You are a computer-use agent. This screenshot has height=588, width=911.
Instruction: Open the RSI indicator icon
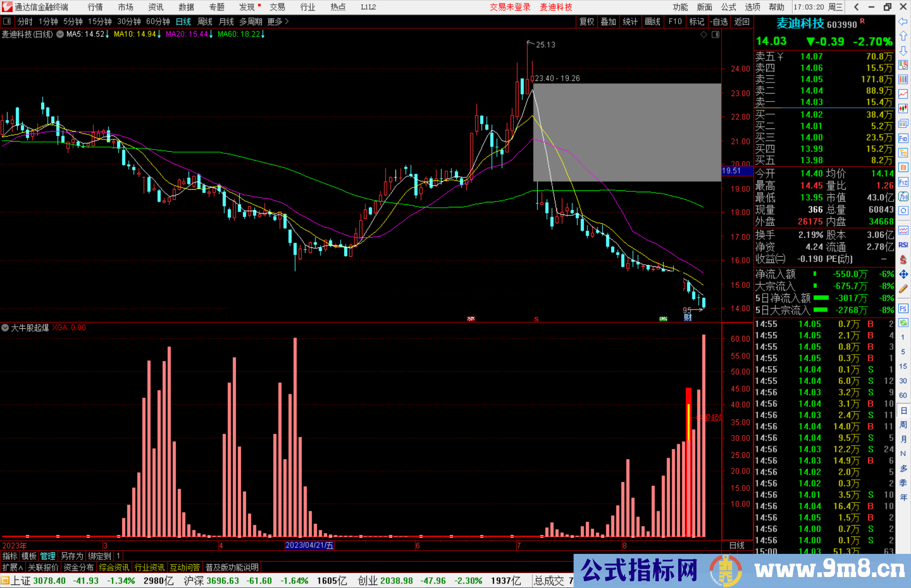coord(903,245)
